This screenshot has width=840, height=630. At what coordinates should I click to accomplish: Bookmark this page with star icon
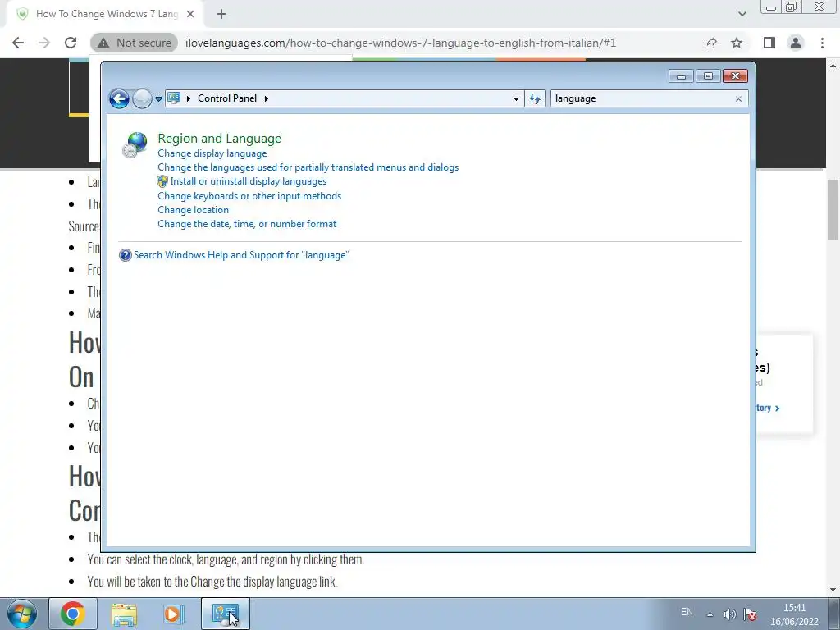pos(737,43)
